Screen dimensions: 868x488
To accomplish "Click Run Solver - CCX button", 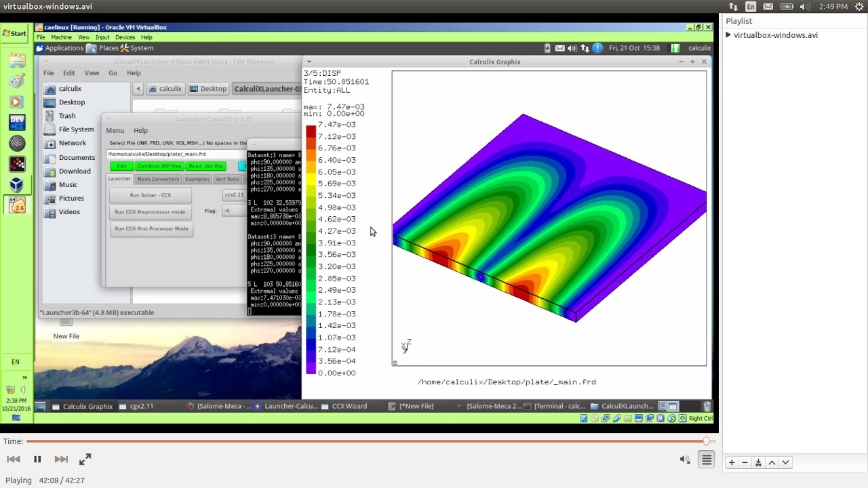I will [x=151, y=195].
